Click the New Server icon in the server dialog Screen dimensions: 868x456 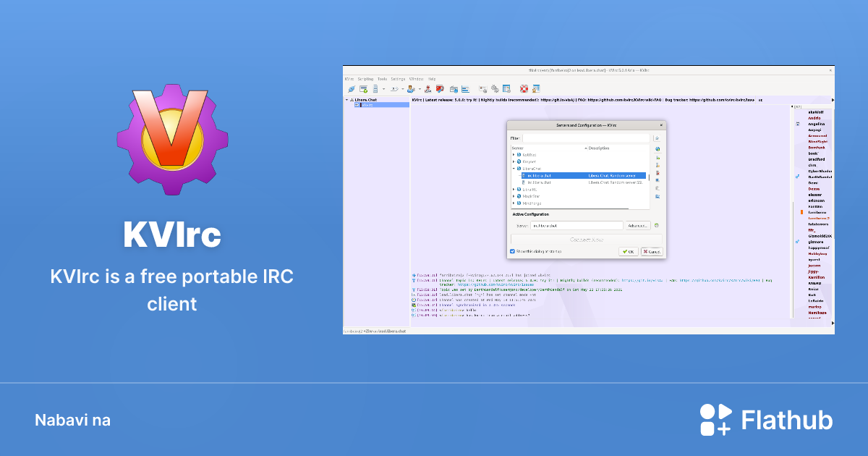click(657, 159)
